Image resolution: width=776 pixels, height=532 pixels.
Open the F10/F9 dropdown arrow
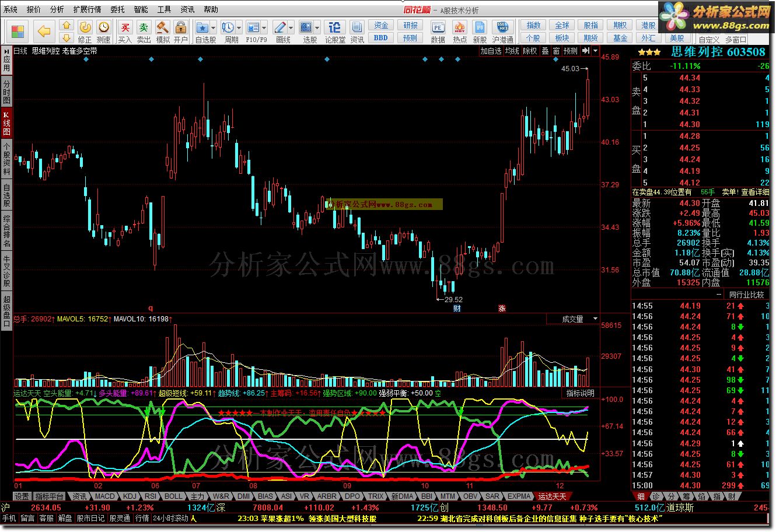click(264, 27)
